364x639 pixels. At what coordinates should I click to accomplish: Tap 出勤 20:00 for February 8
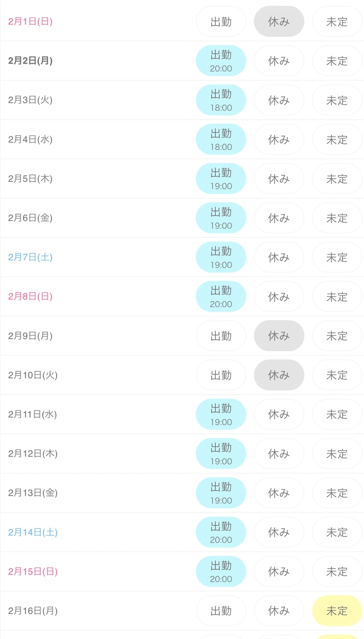click(x=221, y=297)
